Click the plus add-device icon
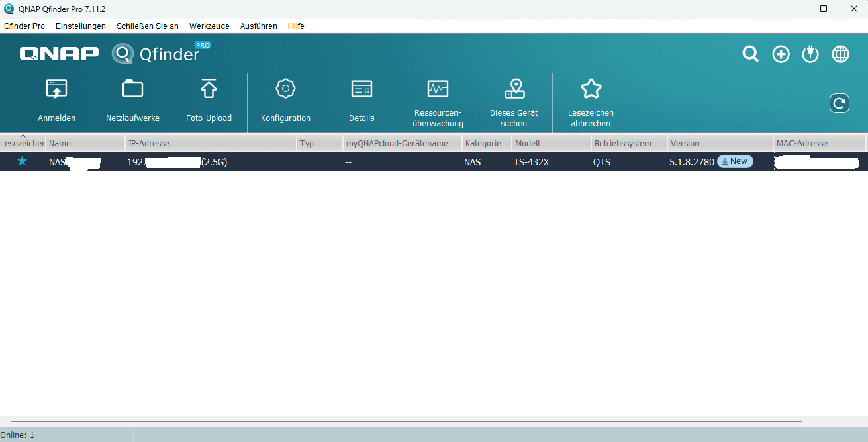The width and height of the screenshot is (868, 442). (x=781, y=54)
